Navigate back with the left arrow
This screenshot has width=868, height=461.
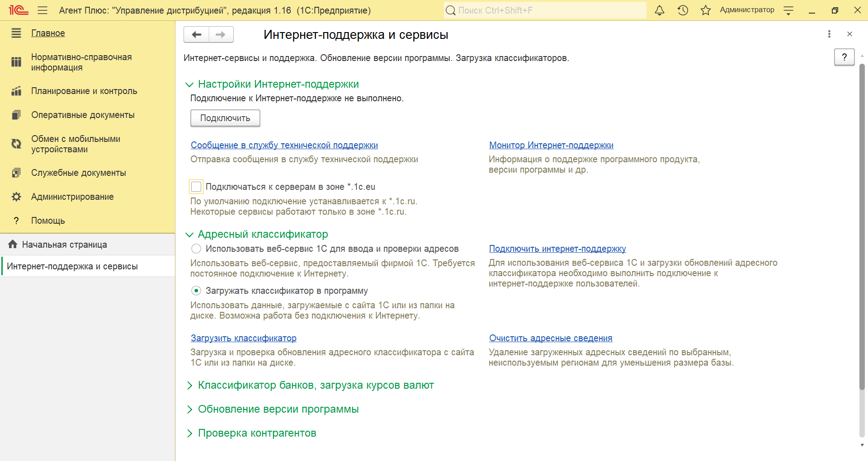[196, 34]
